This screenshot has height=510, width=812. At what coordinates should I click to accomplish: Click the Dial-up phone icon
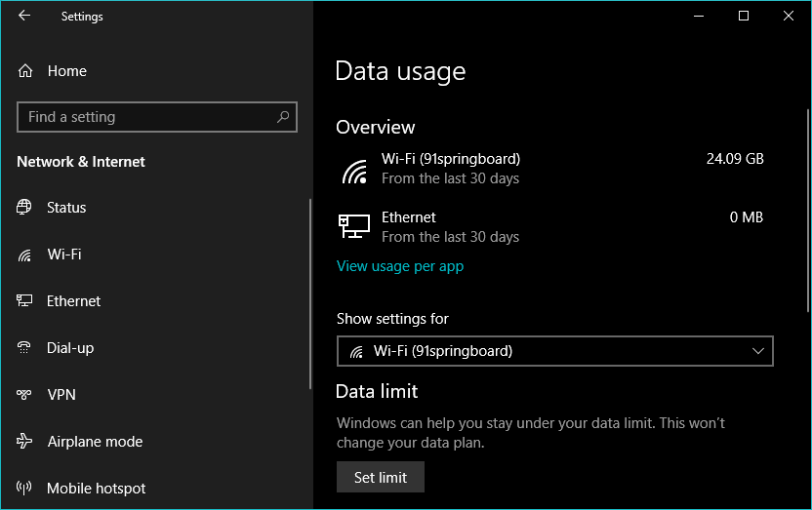click(x=25, y=348)
